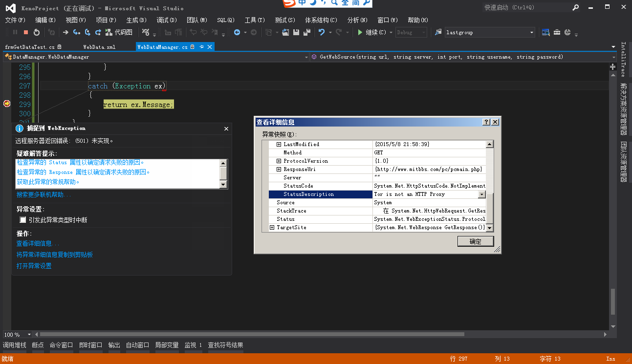
Task: Click the 确定 button in details dialog
Action: (x=475, y=241)
